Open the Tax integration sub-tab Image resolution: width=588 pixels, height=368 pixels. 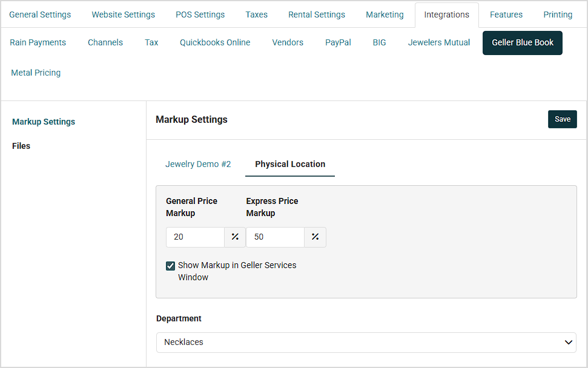click(151, 42)
